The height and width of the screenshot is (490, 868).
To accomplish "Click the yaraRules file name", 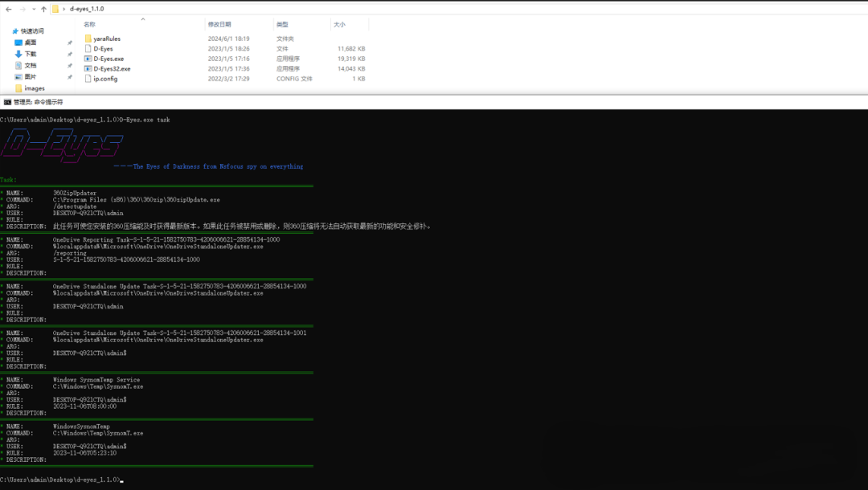I will point(107,39).
